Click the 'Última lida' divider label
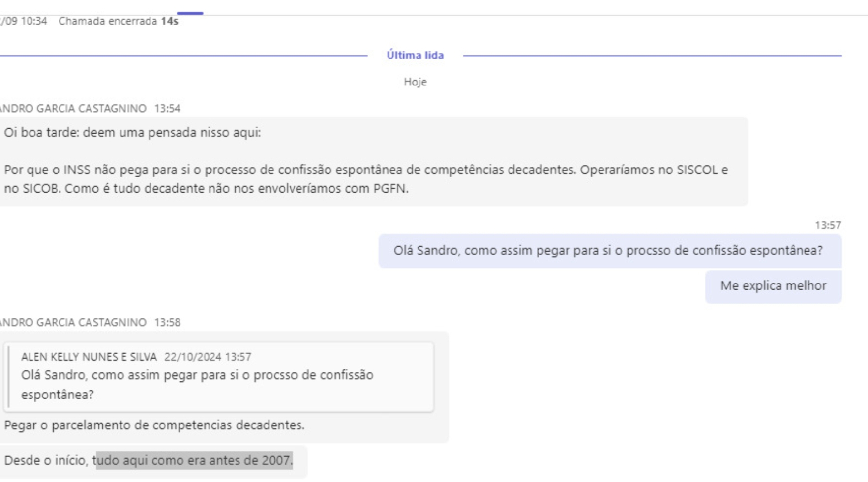This screenshot has width=868, height=482. [x=415, y=55]
